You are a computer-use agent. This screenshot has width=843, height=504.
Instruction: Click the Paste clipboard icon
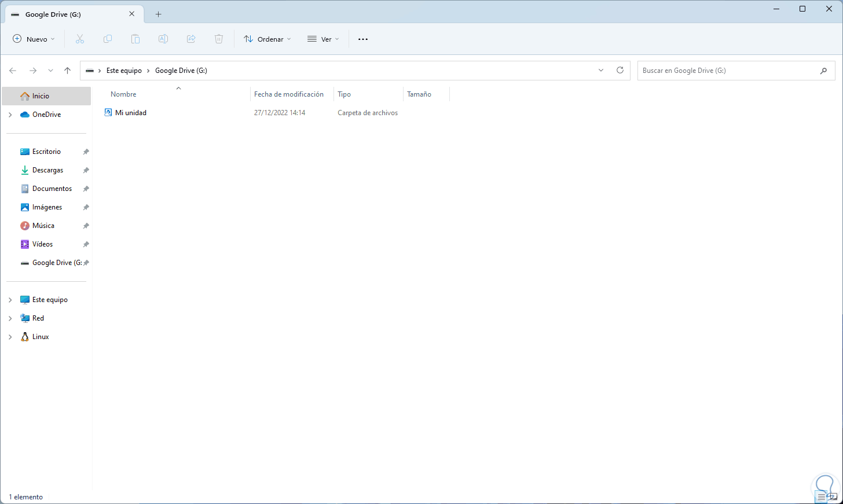pyautogui.click(x=135, y=39)
